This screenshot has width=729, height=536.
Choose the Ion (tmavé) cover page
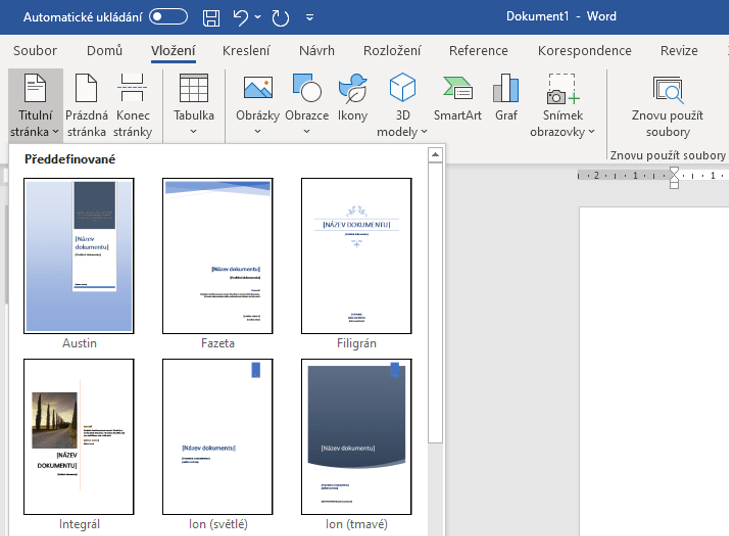(356, 437)
